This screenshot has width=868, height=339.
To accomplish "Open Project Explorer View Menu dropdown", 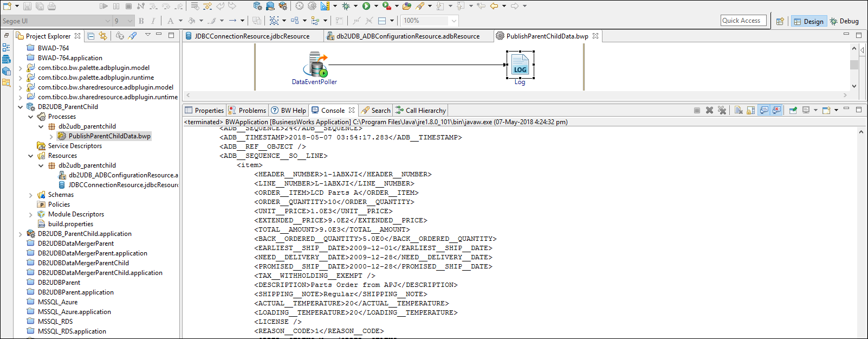I will [x=147, y=35].
